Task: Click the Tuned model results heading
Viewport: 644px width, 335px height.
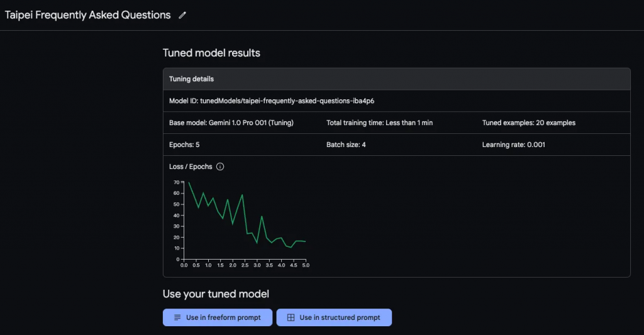Action: pyautogui.click(x=211, y=53)
